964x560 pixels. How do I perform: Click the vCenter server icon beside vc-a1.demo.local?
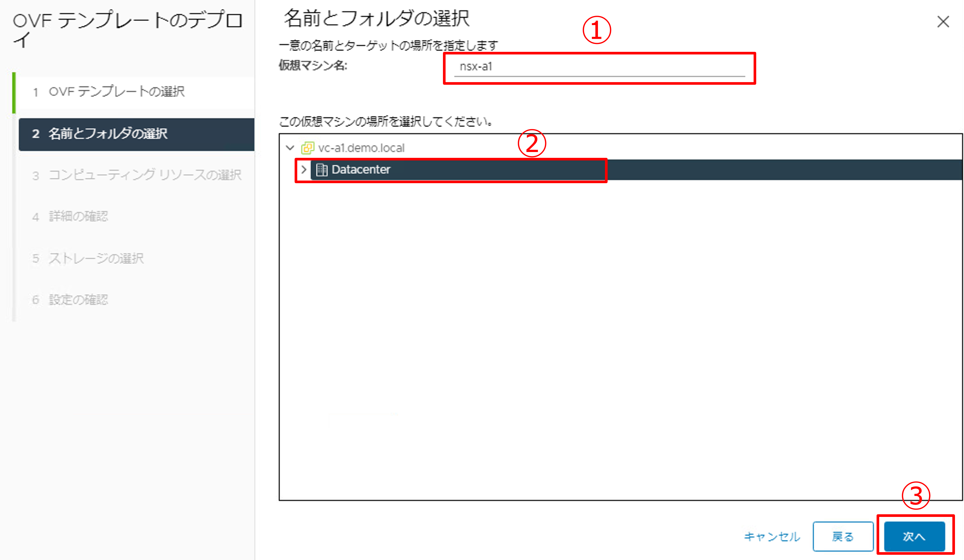pos(307,148)
